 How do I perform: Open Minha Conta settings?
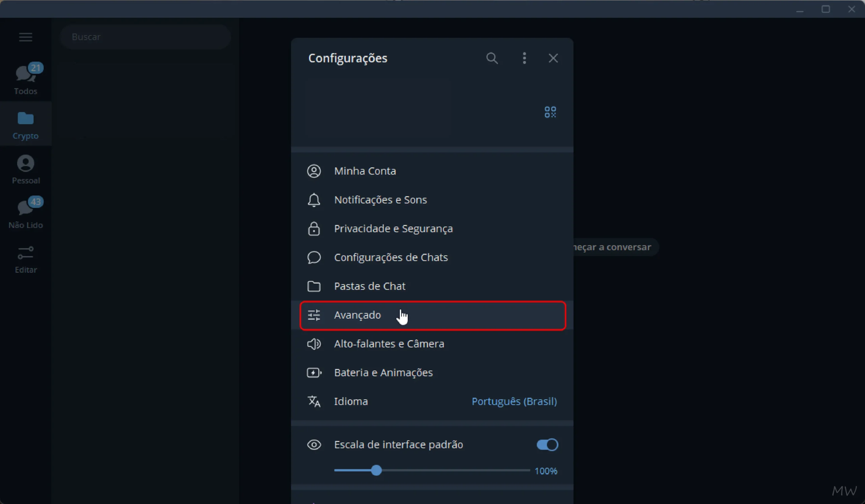[x=432, y=171]
